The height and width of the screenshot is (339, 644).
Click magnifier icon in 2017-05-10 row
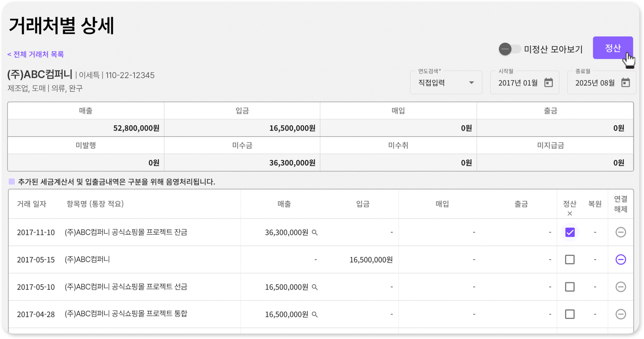315,287
